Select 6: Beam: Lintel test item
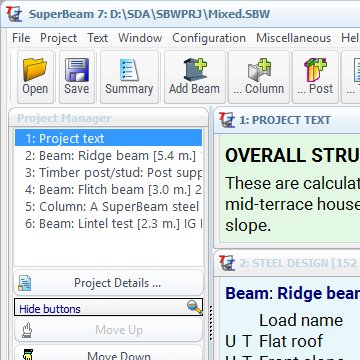360x360 pixels. 108,224
